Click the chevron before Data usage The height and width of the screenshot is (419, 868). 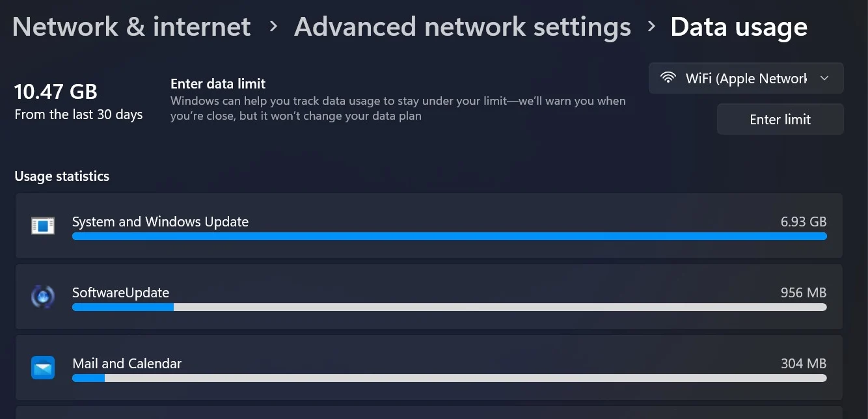coord(651,27)
